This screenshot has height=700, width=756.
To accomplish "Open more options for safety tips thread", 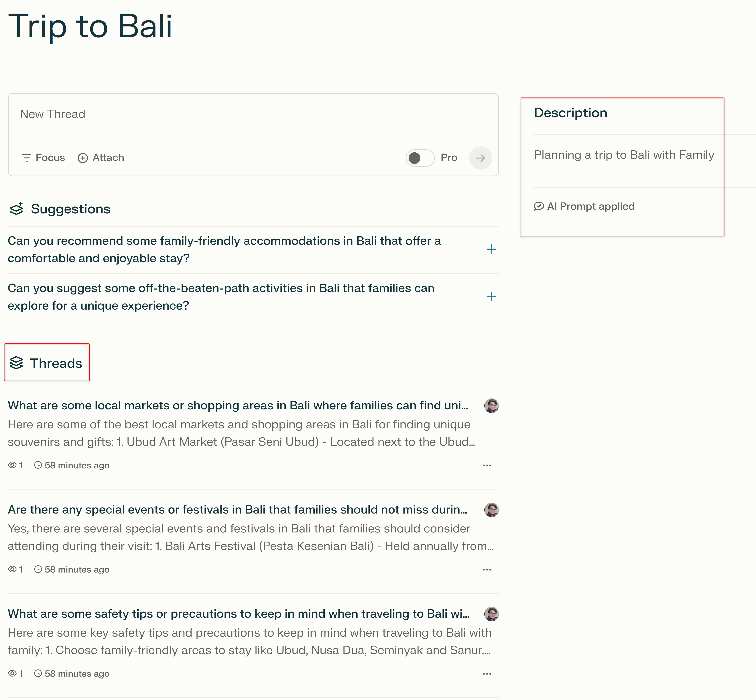I will tap(487, 673).
